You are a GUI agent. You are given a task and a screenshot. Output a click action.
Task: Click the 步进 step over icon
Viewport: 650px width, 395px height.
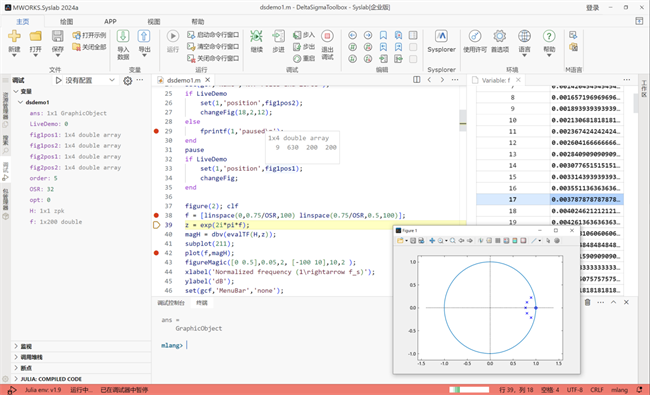pyautogui.click(x=278, y=36)
